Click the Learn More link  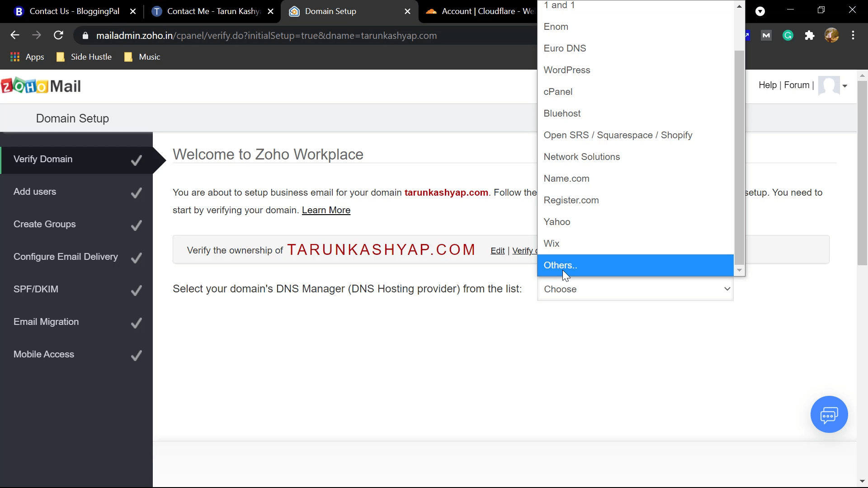[x=326, y=210]
